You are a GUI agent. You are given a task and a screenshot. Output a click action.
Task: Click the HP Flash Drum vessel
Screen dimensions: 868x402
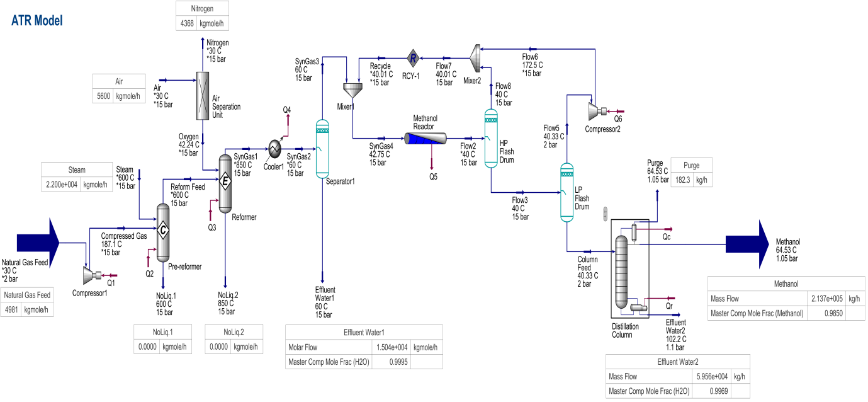(x=490, y=138)
